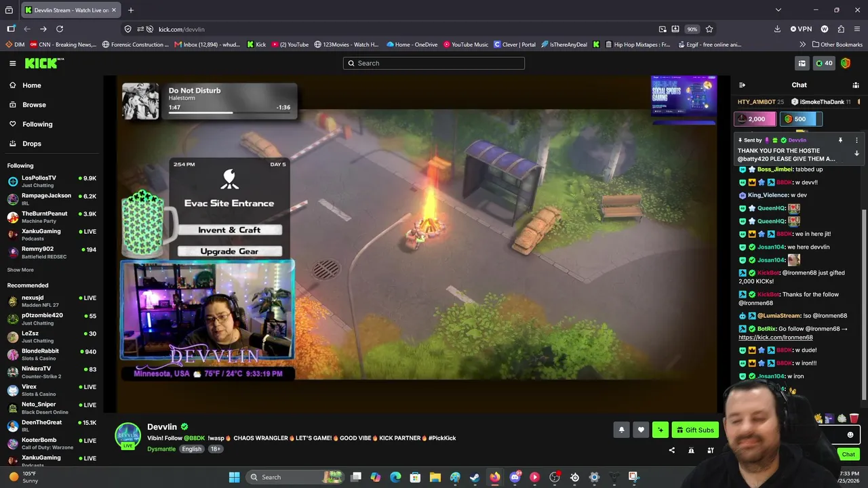This screenshot has height=488, width=868.
Task: Open TheBurntPeanut channel in sidebar
Action: pyautogui.click(x=52, y=217)
